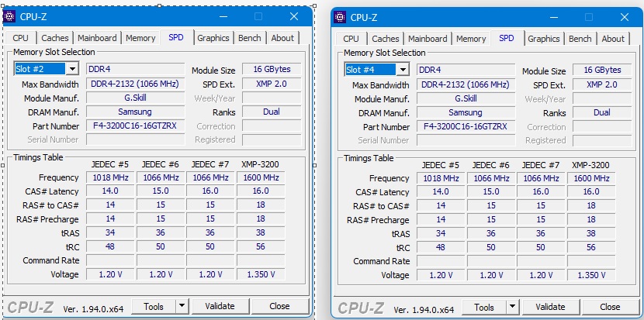Click XMP-3200 frequency 1600 MHz in left window
This screenshot has height=320, width=644.
click(261, 177)
